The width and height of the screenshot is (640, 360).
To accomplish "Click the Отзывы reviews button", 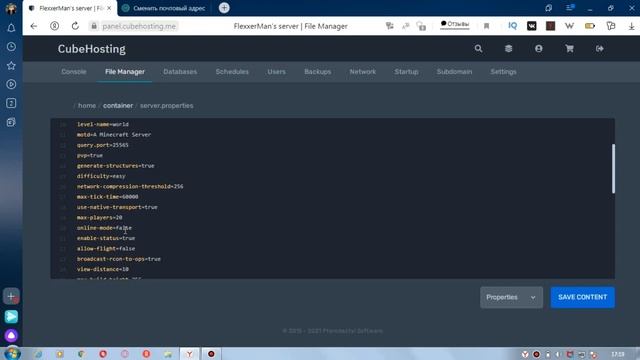I will pyautogui.click(x=455, y=24).
